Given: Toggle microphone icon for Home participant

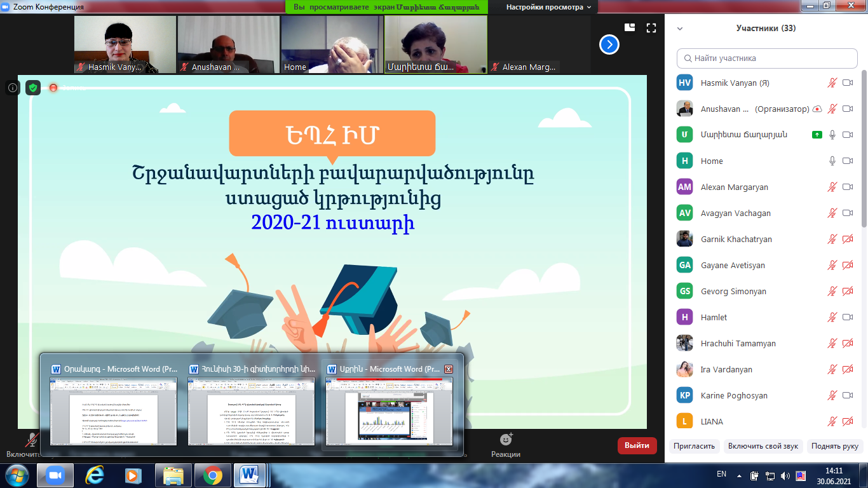Looking at the screenshot, I should tap(832, 161).
